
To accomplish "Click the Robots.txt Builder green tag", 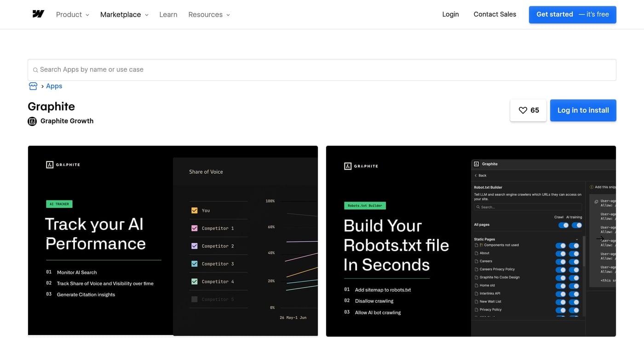I will point(365,206).
